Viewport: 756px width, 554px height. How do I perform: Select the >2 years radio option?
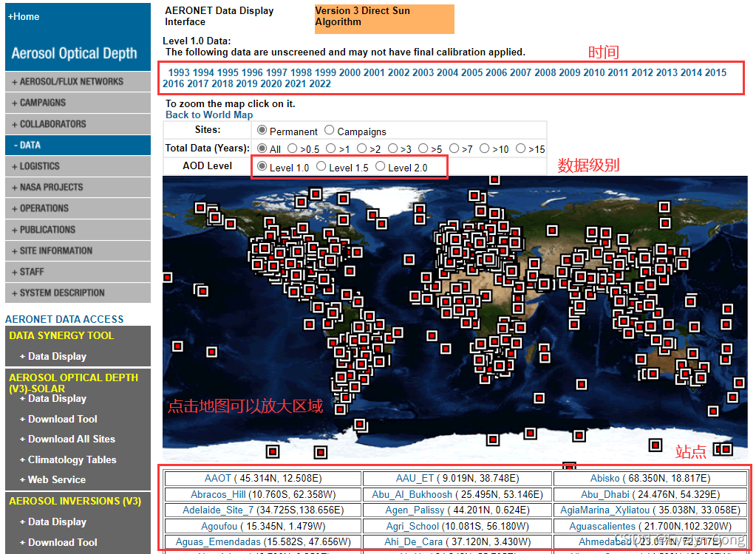pos(361,148)
